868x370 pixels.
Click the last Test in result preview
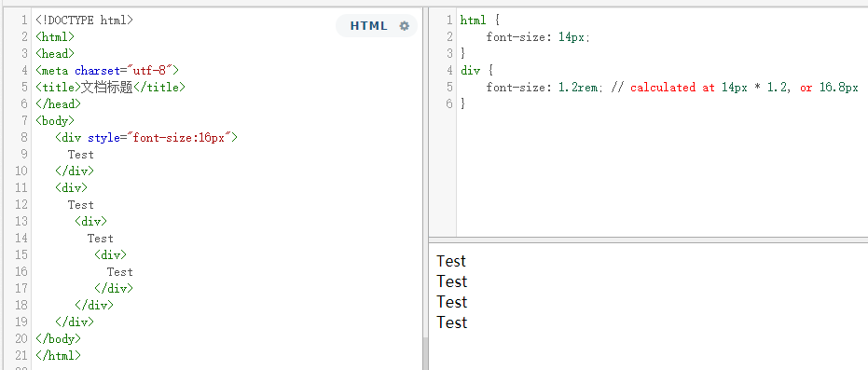pyautogui.click(x=451, y=322)
